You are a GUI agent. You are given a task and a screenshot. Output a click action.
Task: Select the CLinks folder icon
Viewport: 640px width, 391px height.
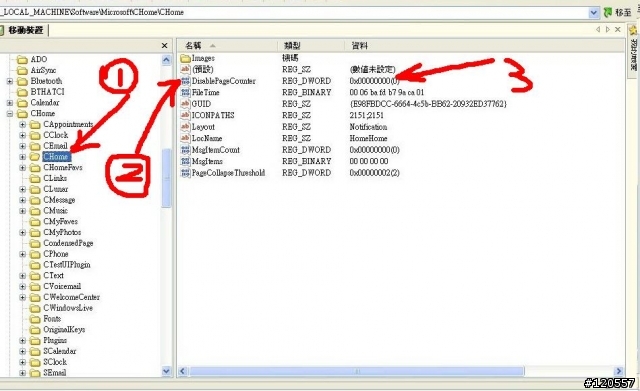coord(35,178)
